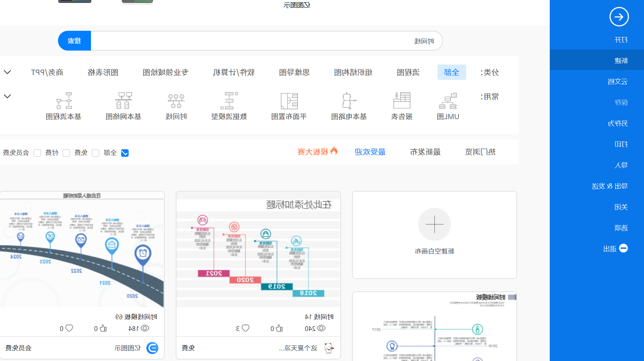
Task: Click the thumbs-up icon on 时间线模板 69 card
Action: click(103, 328)
